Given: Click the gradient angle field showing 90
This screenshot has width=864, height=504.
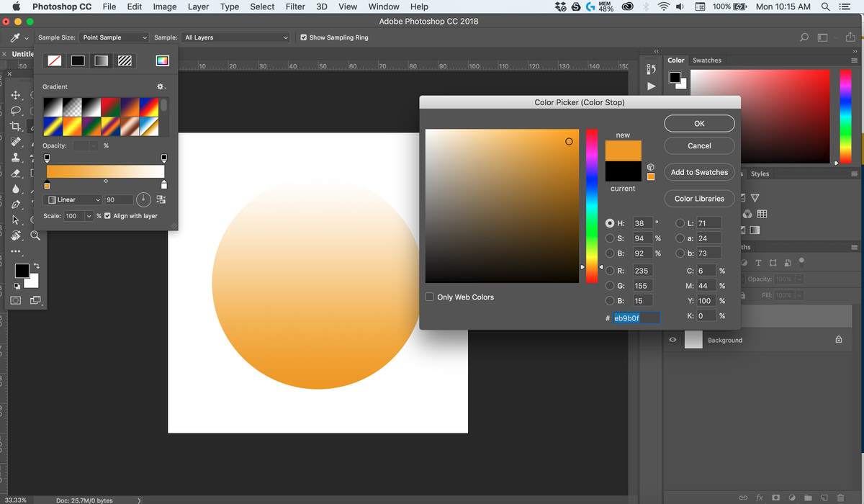Looking at the screenshot, I should coord(119,199).
